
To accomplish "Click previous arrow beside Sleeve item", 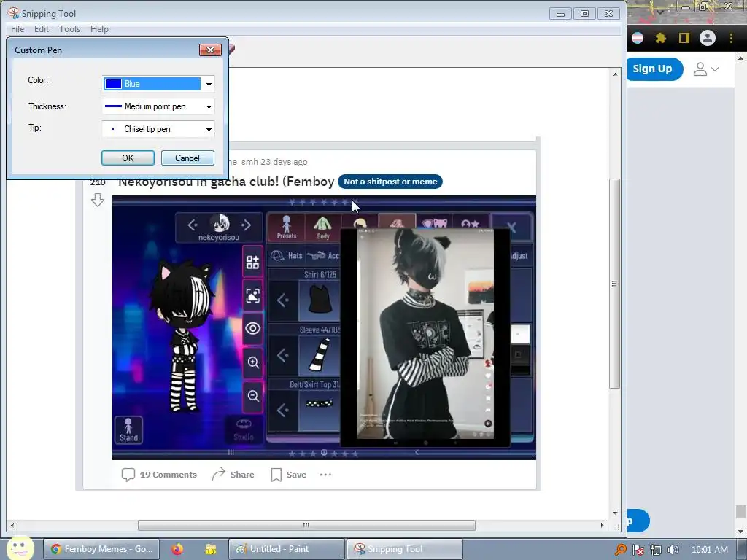I will 283,355.
